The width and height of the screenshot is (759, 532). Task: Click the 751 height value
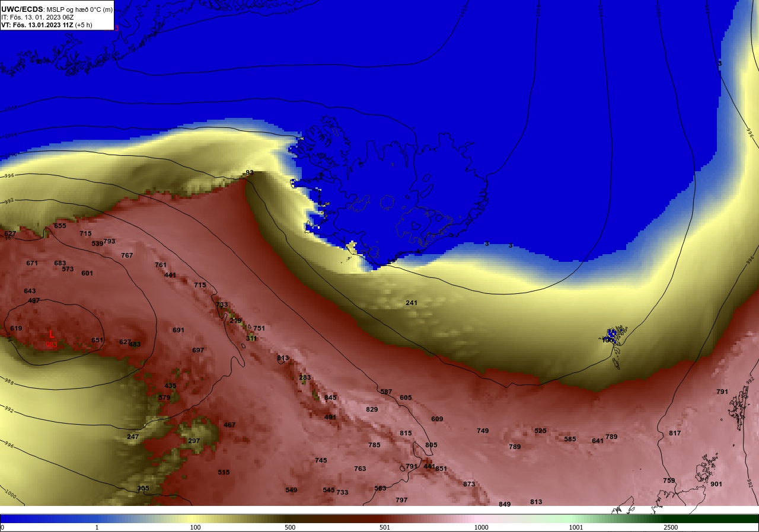[259, 328]
